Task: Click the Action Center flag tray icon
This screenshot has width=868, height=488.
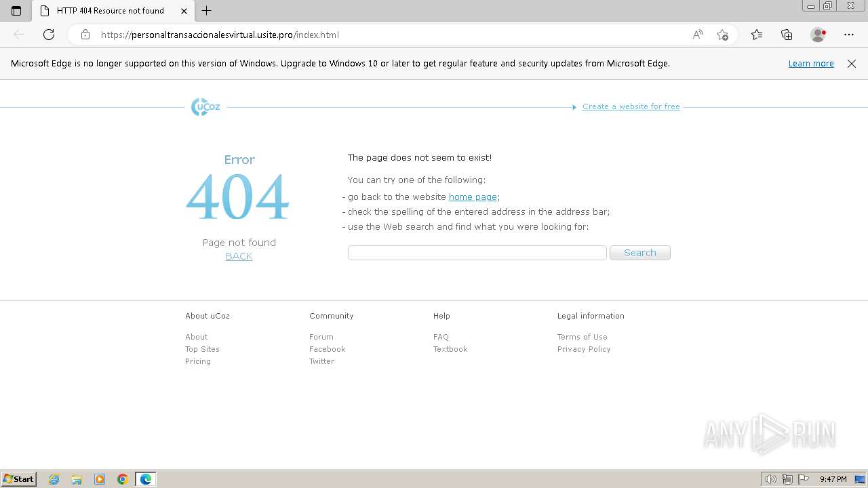Action: tap(804, 479)
